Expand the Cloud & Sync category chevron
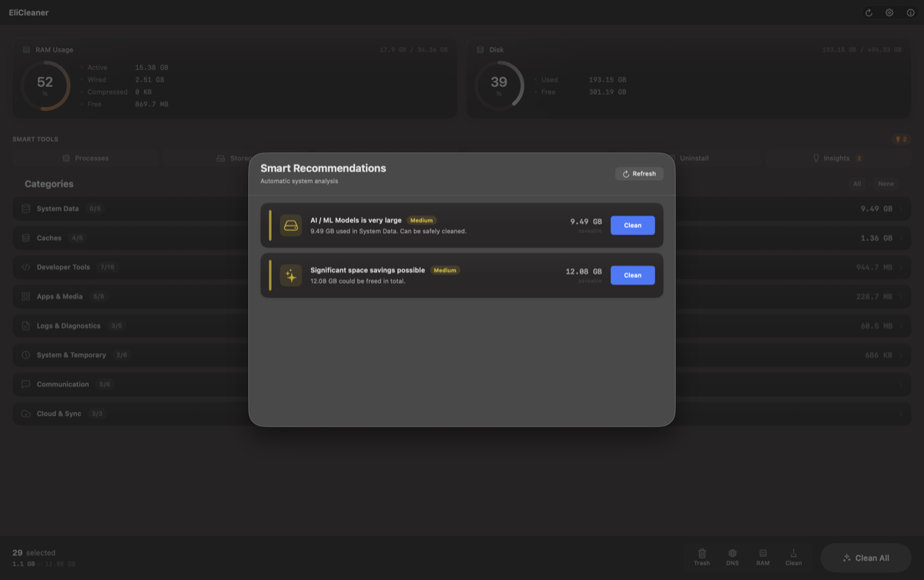This screenshot has width=924, height=580. [x=901, y=414]
